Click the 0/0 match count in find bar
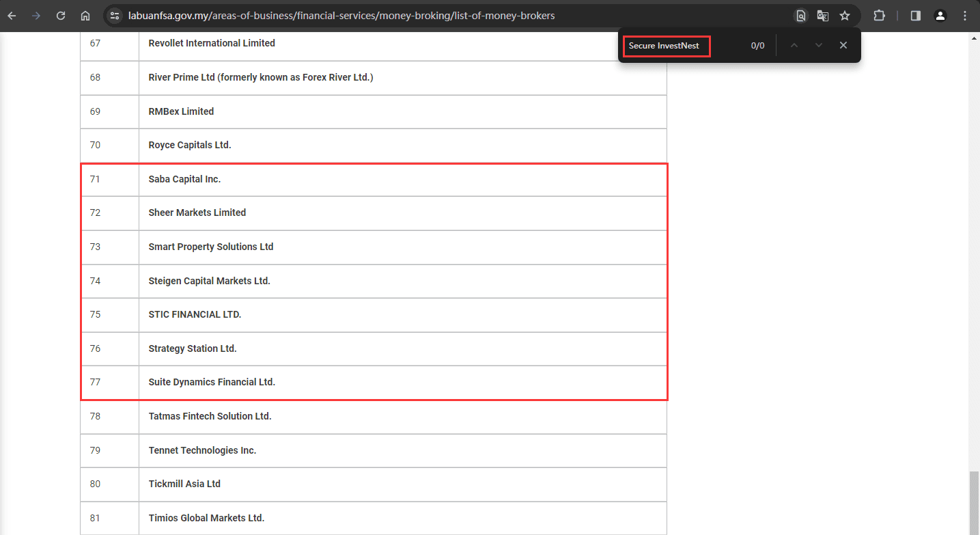Image resolution: width=980 pixels, height=535 pixels. coord(757,46)
